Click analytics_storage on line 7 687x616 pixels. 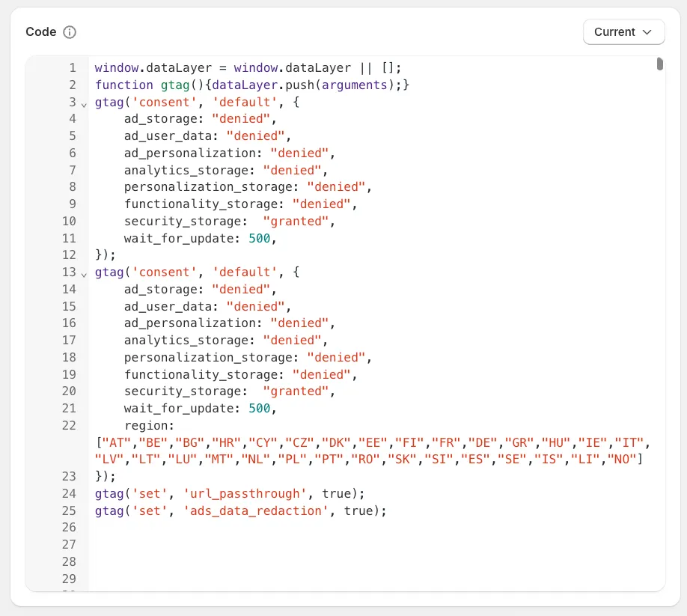coord(226,170)
